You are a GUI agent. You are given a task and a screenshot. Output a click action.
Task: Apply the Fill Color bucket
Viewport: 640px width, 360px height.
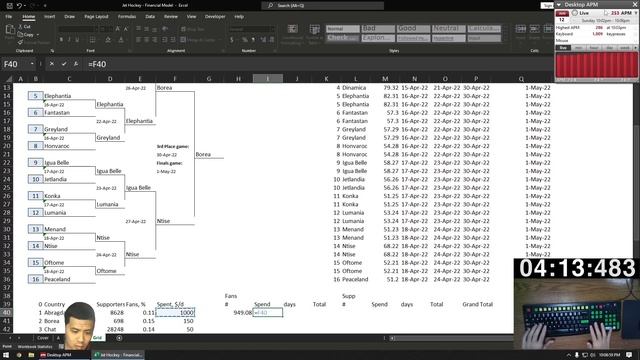point(108,40)
